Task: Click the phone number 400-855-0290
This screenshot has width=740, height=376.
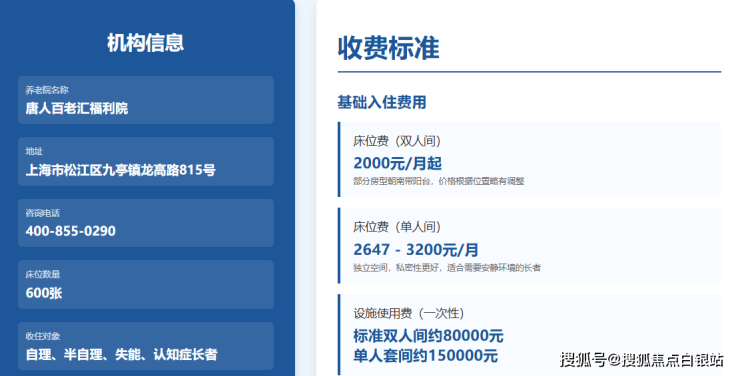Action: tap(70, 231)
